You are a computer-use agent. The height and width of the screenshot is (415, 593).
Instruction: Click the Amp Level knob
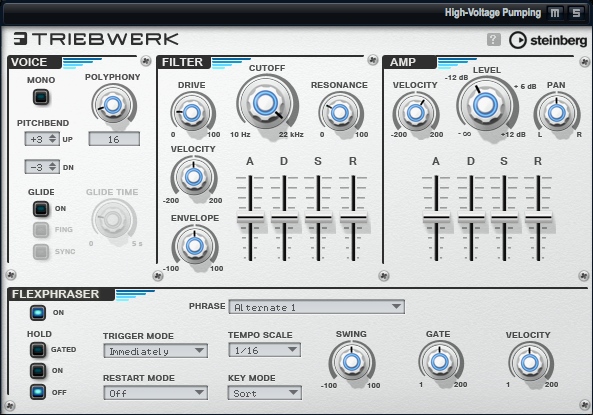click(485, 104)
